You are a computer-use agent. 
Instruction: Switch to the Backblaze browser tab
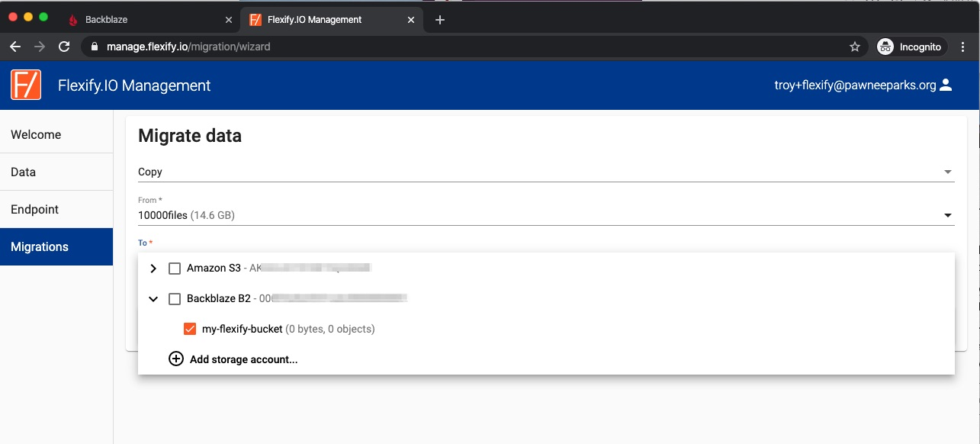pyautogui.click(x=151, y=20)
